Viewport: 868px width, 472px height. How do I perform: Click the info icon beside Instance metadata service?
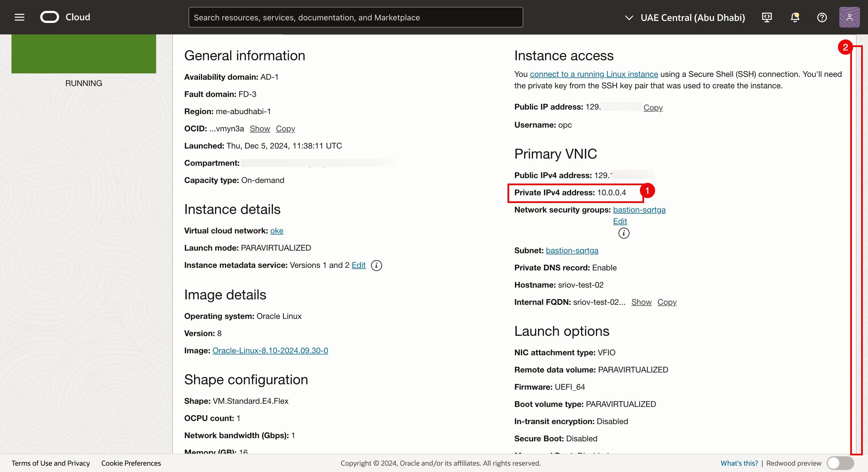376,265
